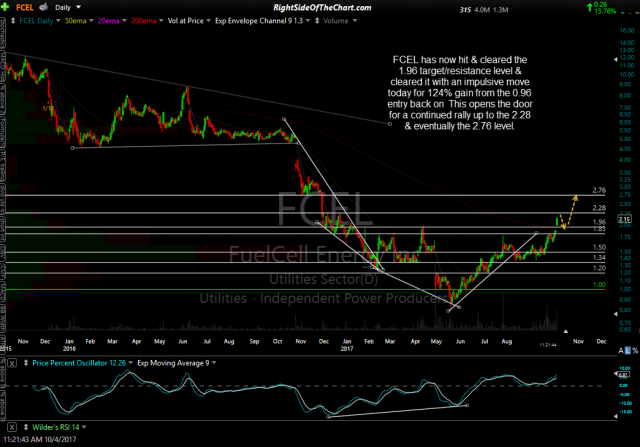Click the collapse triangle beside the volume axis

616,314
